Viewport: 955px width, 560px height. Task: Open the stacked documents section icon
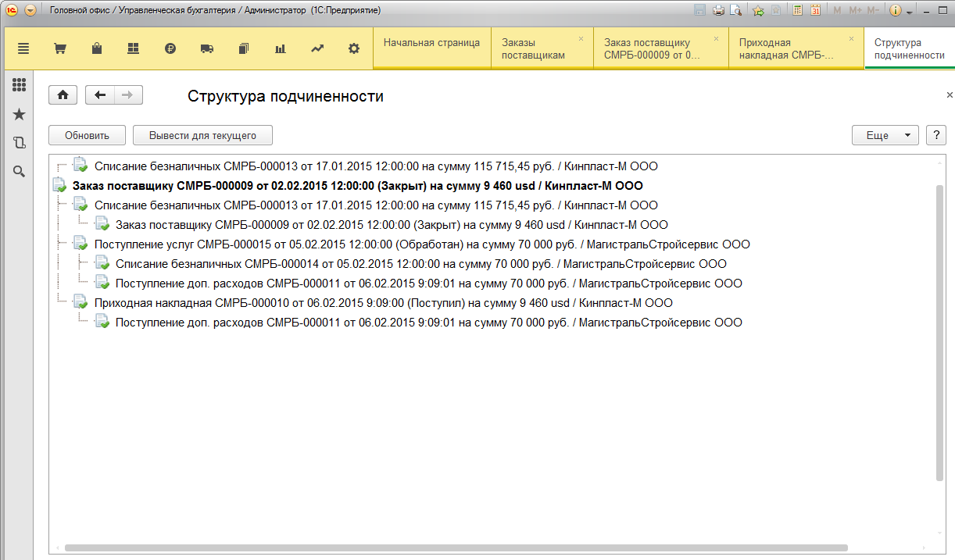[244, 48]
